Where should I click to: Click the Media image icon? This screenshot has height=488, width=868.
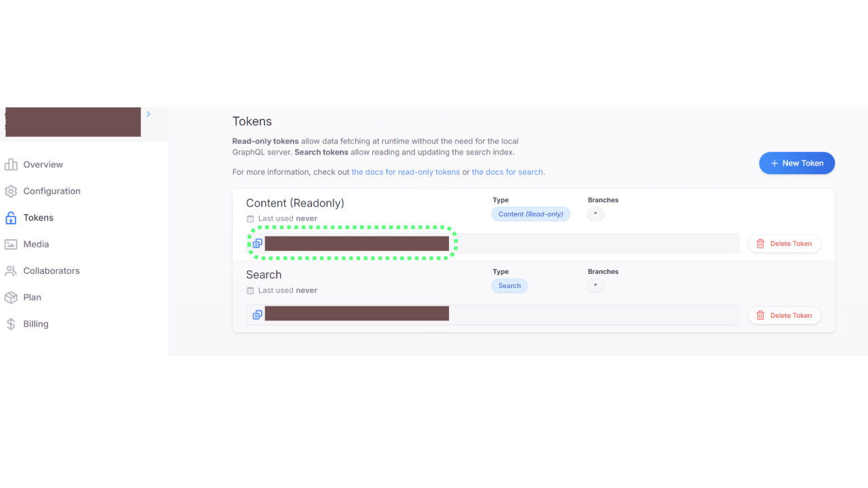point(11,244)
